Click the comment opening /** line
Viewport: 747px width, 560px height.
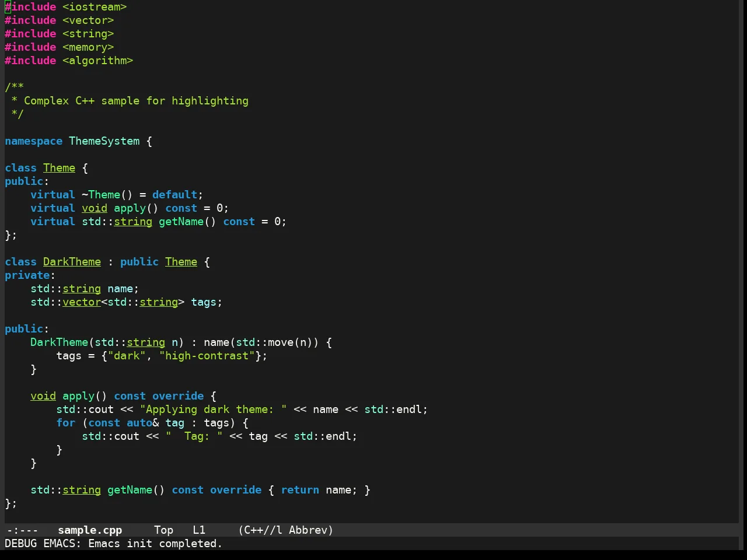[14, 87]
